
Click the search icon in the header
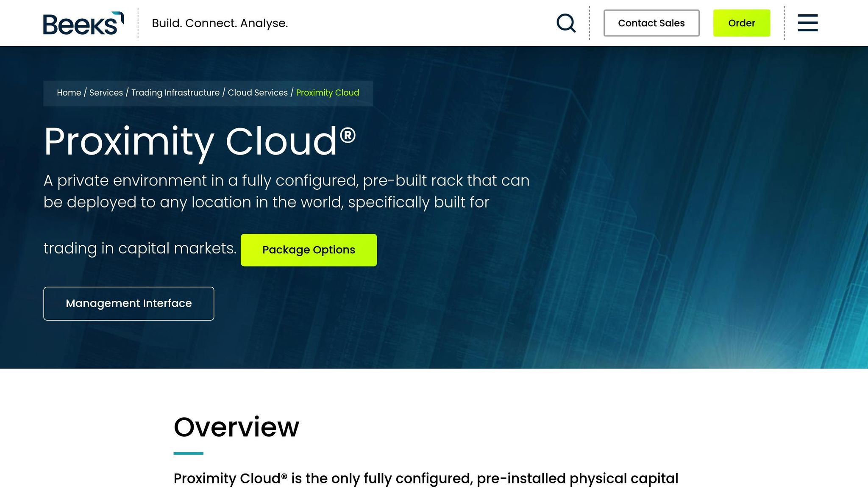tap(566, 23)
